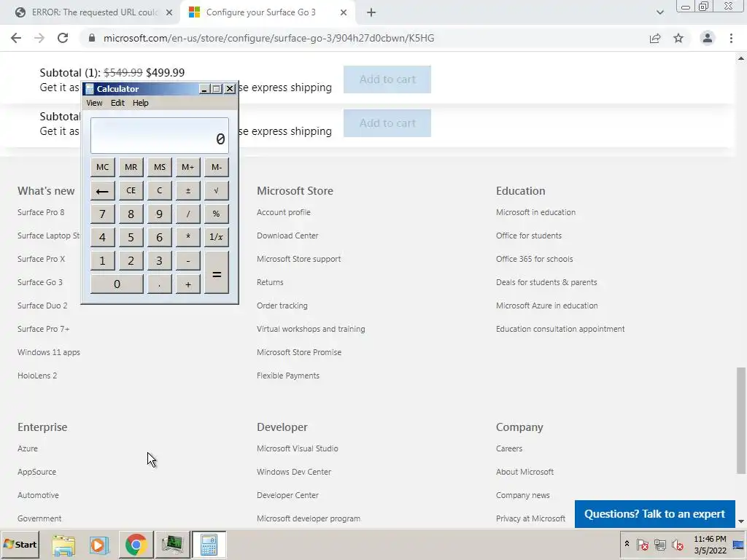
Task: Click the Chrome forward arrow
Action: pos(39,38)
